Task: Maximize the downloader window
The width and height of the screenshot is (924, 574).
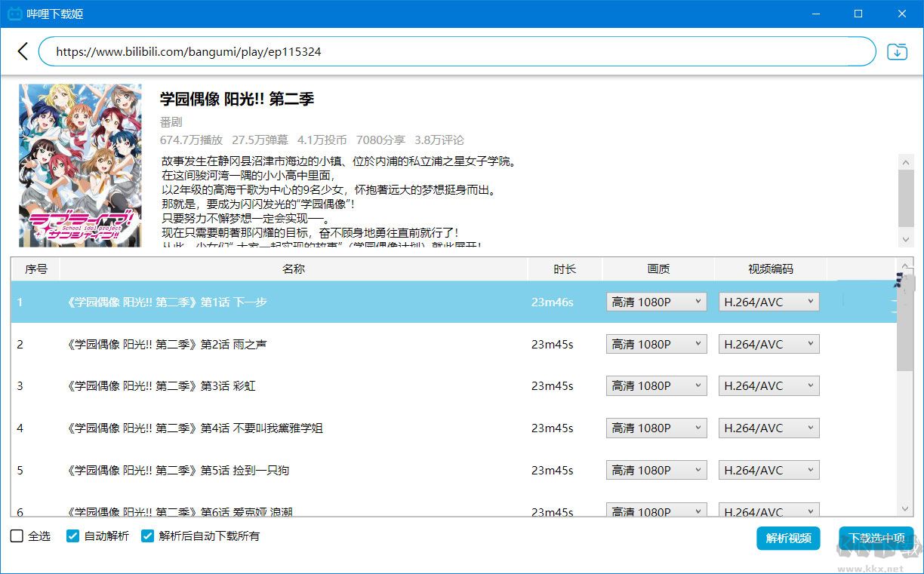Action: 858,14
